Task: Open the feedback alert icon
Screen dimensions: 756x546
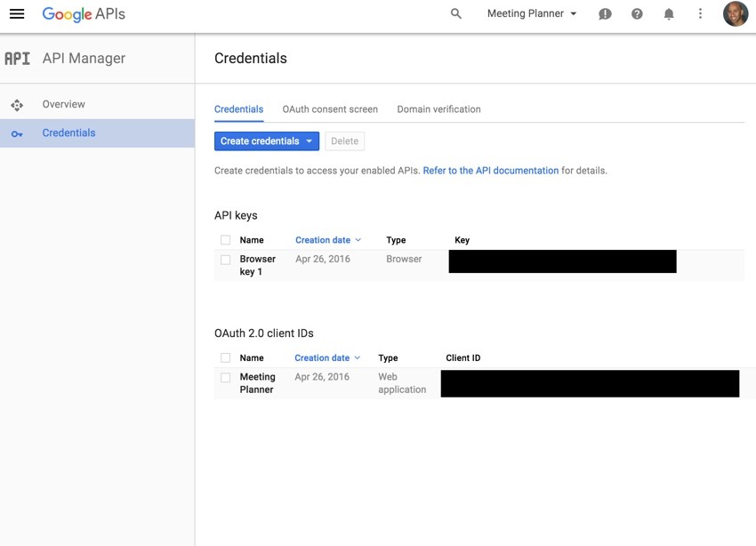Action: 605,14
